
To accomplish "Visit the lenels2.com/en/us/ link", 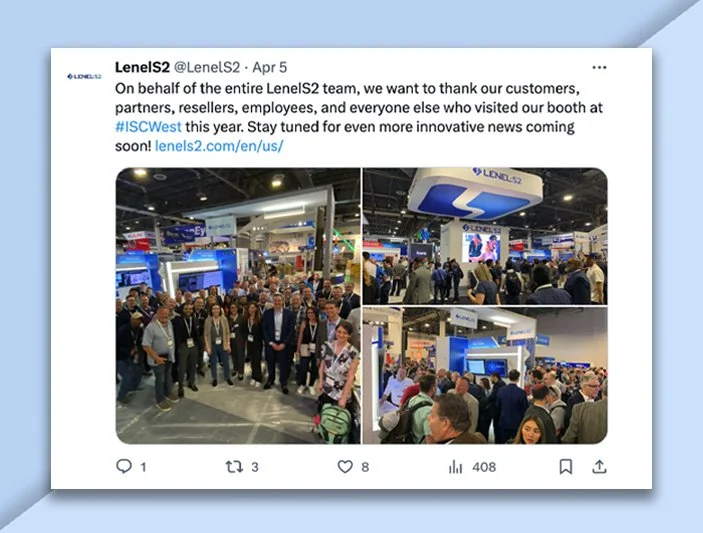I will [219, 146].
